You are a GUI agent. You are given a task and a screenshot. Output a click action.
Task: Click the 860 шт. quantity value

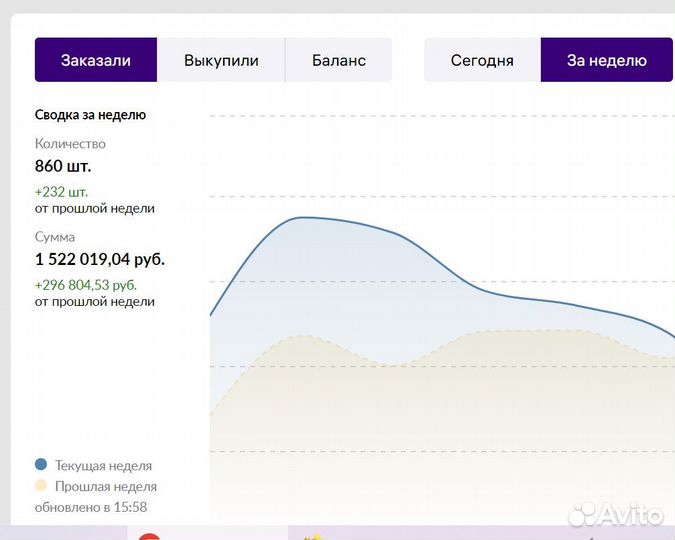tap(63, 166)
